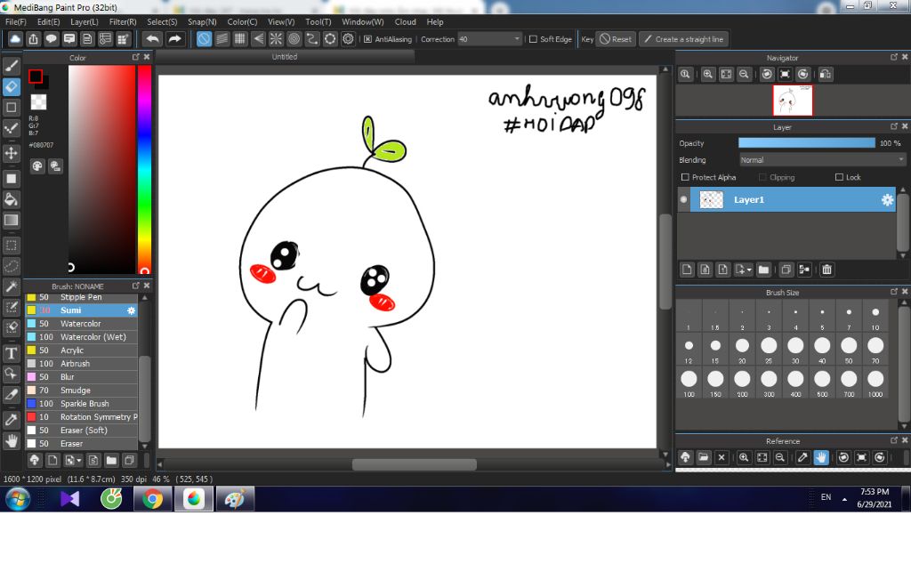Click the rainbow hue bar

click(x=145, y=168)
